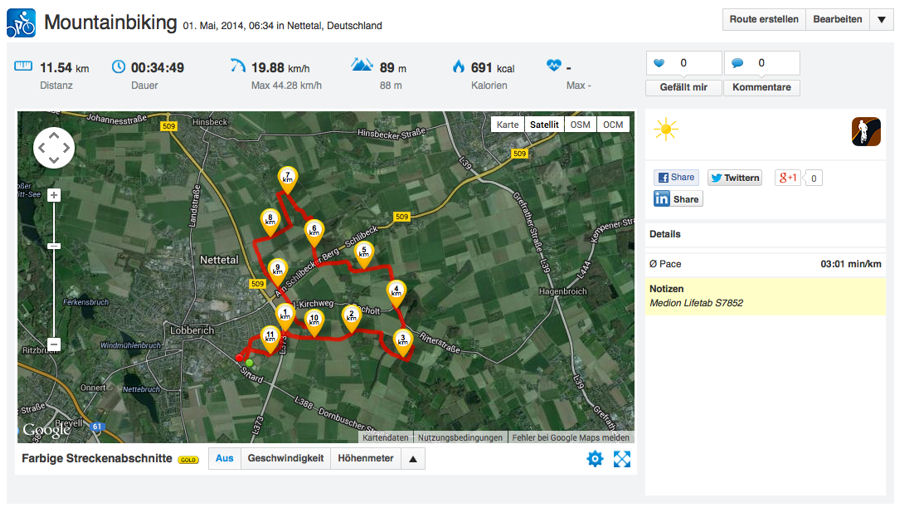Color route by Geschwindigkeit
Image resolution: width=900 pixels, height=513 pixels.
click(286, 458)
